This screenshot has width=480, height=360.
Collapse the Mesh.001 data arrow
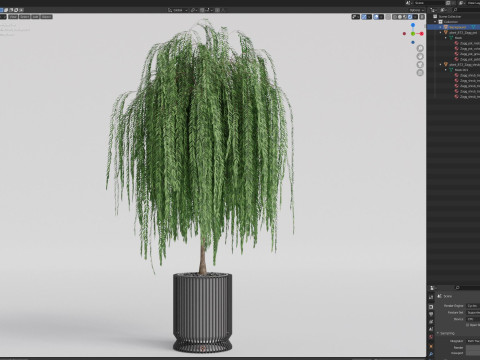tap(446, 70)
